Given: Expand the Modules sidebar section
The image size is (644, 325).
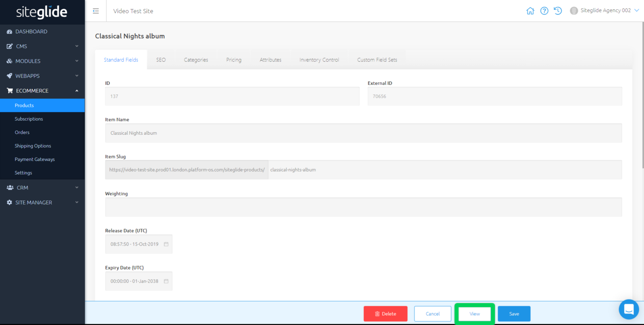Looking at the screenshot, I should point(42,61).
